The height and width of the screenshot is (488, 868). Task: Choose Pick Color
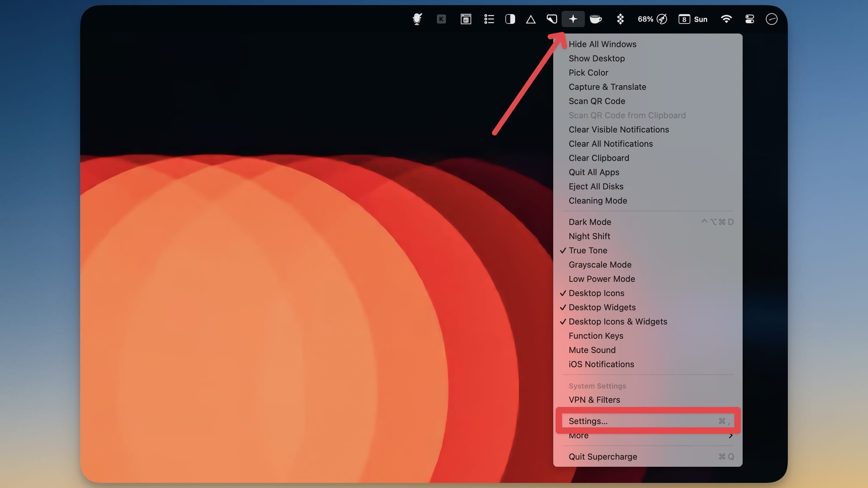tap(648, 73)
